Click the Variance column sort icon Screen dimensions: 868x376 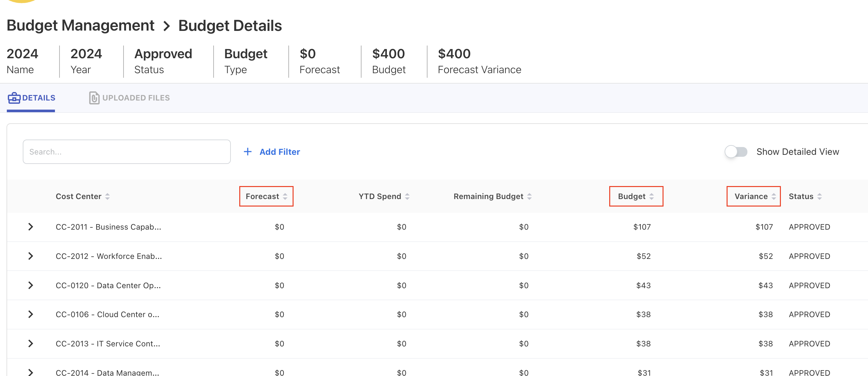tap(774, 196)
